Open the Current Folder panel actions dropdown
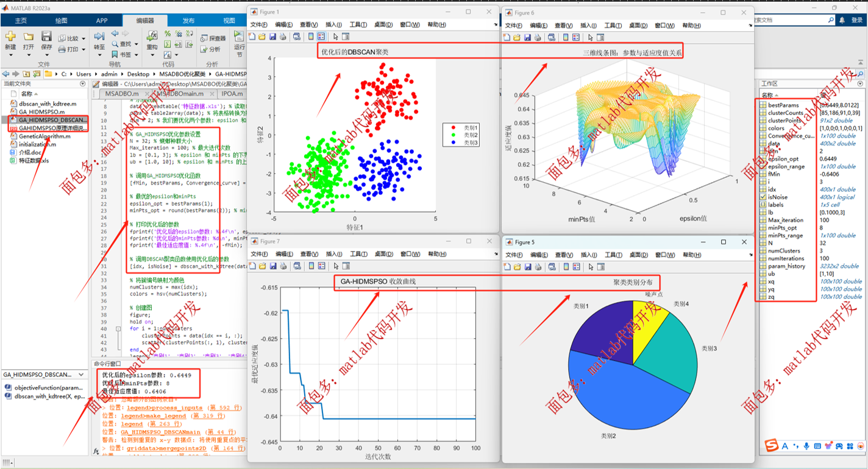Viewport: 868px width, 469px height. click(x=82, y=84)
